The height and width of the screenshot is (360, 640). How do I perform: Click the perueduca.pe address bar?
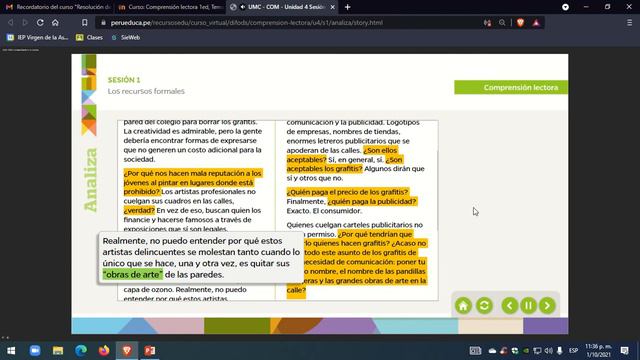247,23
